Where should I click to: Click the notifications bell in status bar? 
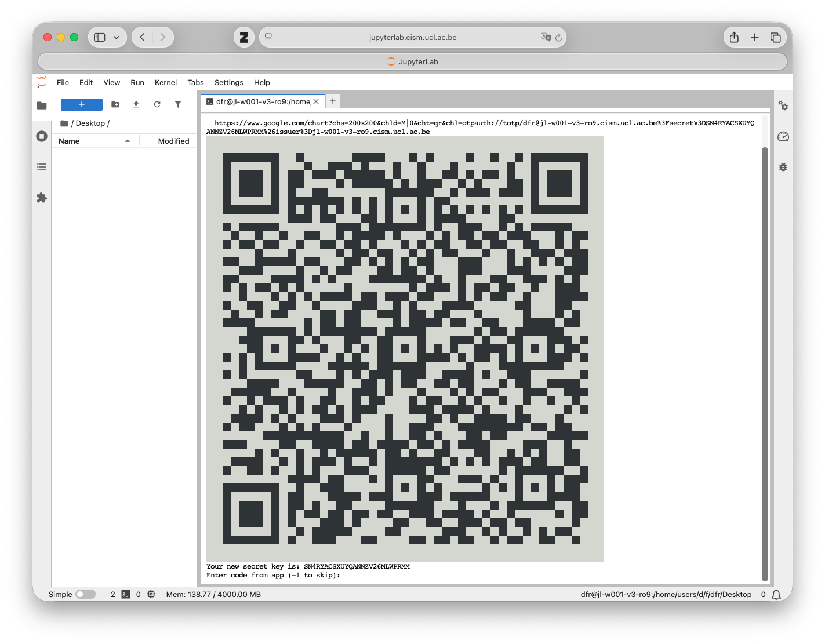776,595
